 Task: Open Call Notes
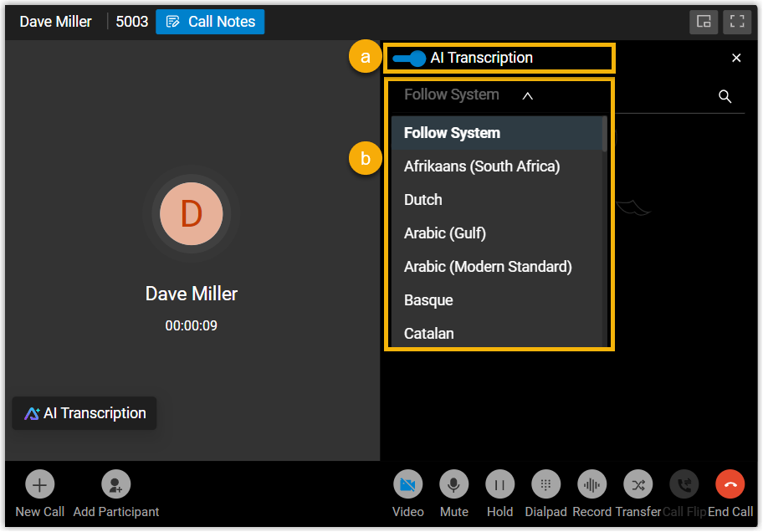point(210,22)
